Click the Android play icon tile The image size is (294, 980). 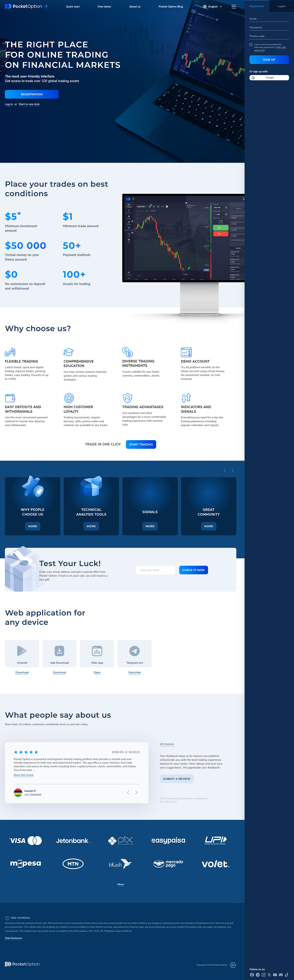(x=22, y=654)
